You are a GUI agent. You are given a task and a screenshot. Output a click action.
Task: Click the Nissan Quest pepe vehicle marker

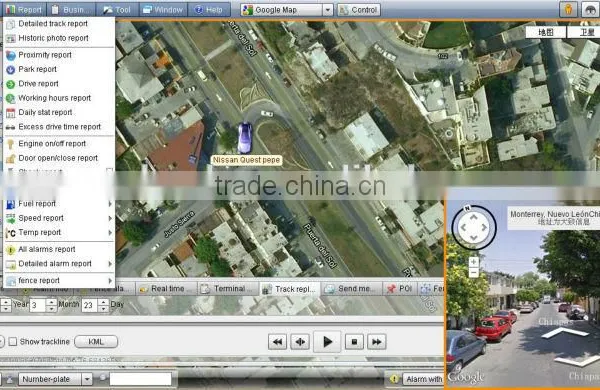pyautogui.click(x=245, y=137)
